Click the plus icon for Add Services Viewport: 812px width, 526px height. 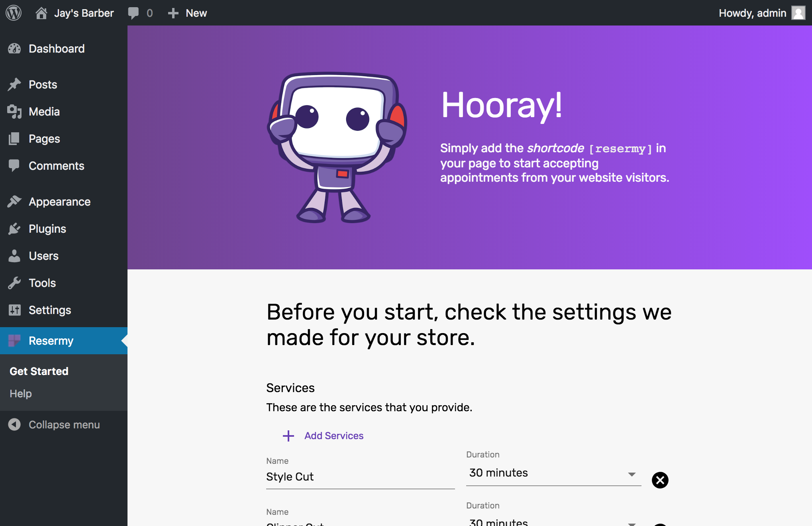pos(288,436)
